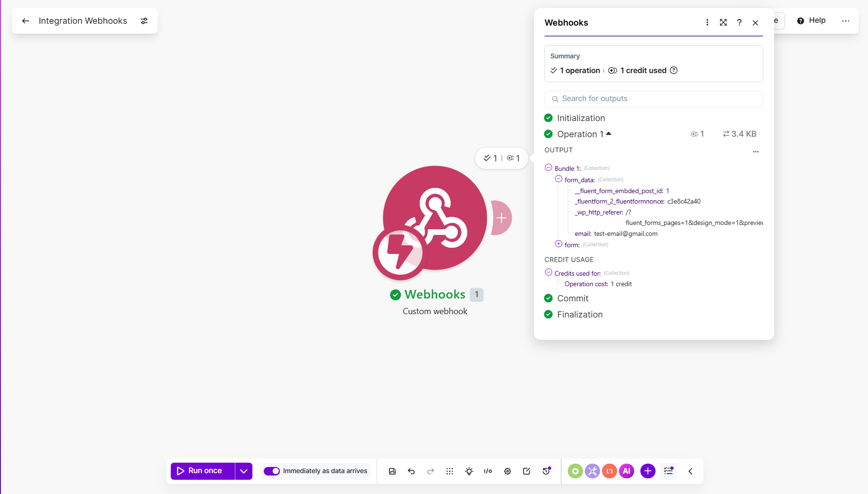
Task: Open the top-right more options ellipsis
Action: point(846,21)
